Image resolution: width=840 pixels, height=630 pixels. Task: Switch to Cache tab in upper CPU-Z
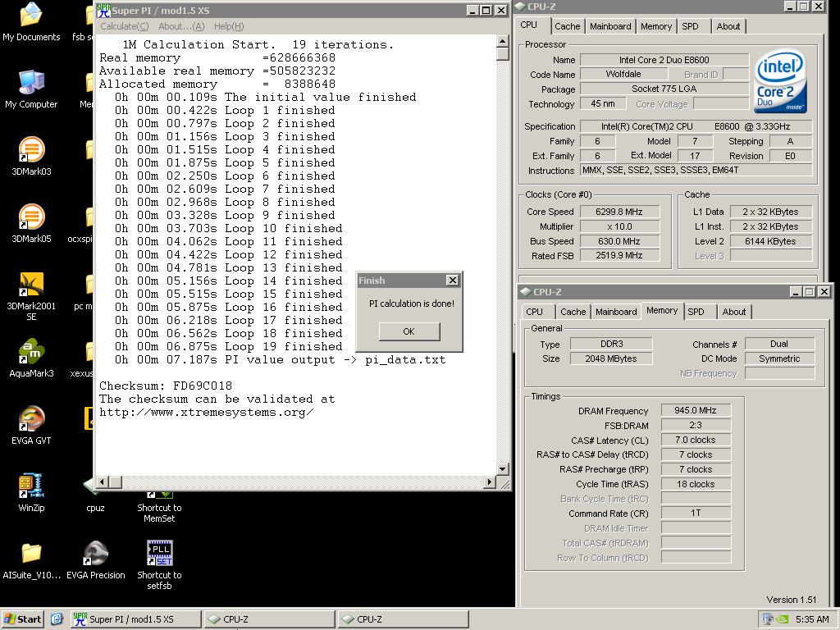(568, 26)
